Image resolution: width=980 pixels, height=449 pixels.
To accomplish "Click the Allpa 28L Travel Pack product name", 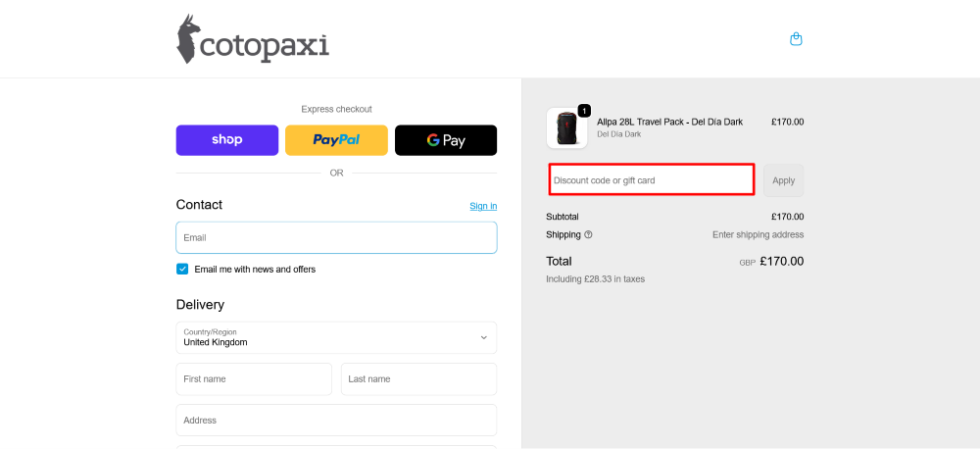I will pos(669,122).
